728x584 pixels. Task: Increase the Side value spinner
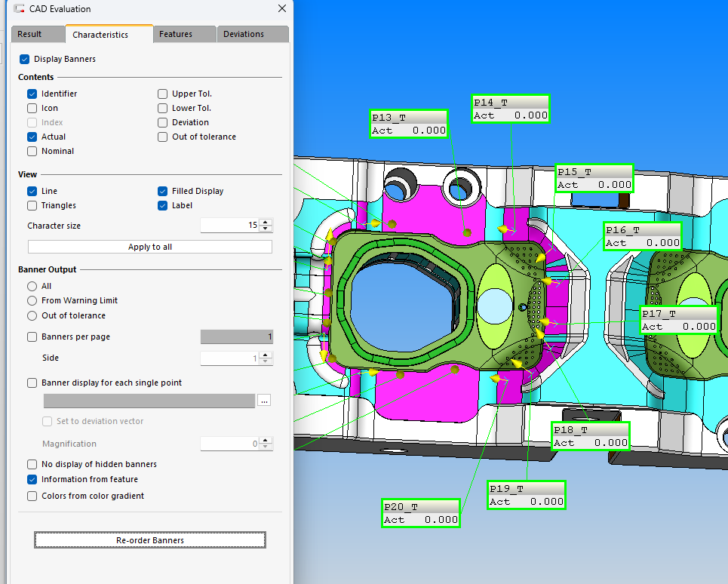266,355
